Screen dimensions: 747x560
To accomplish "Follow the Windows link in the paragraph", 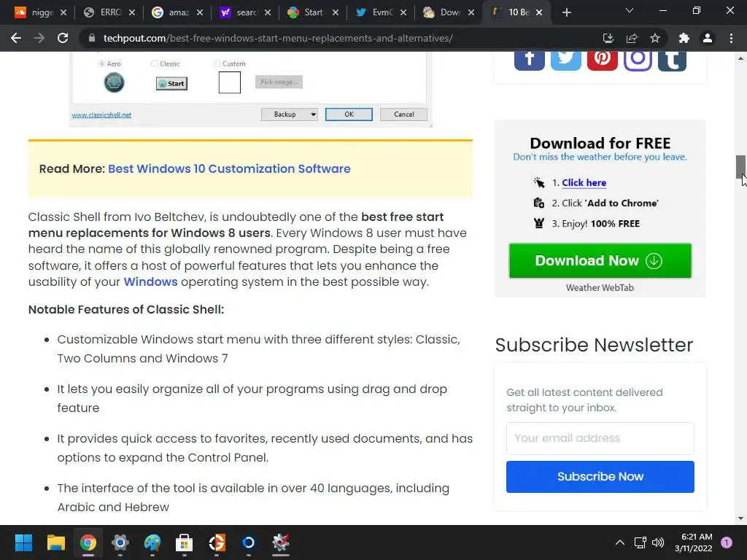I will 150,281.
